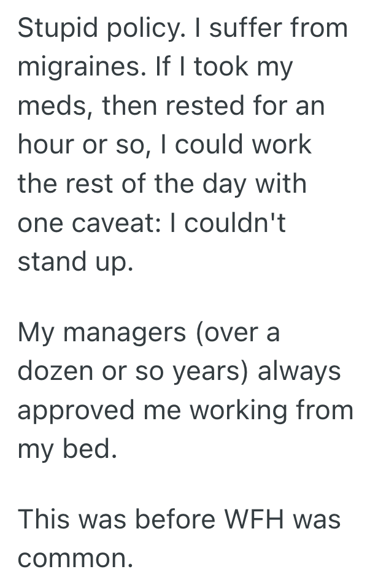Click the word "Stupid" in the first line

(53, 28)
